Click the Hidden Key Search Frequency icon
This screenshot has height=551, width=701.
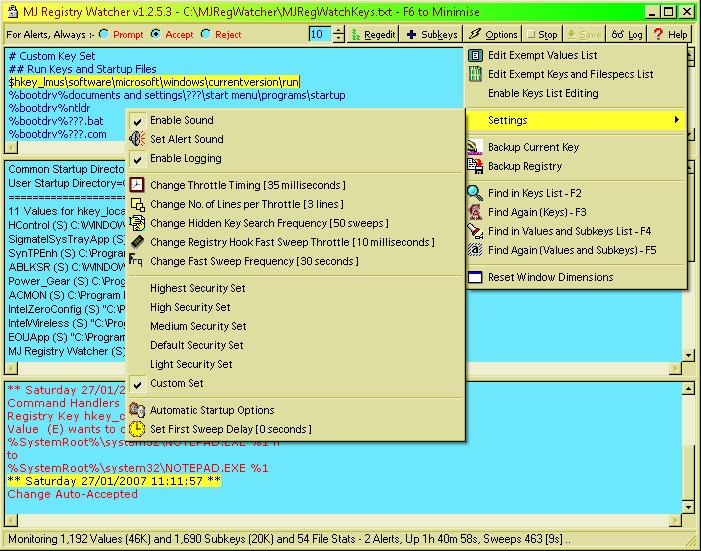[x=137, y=223]
